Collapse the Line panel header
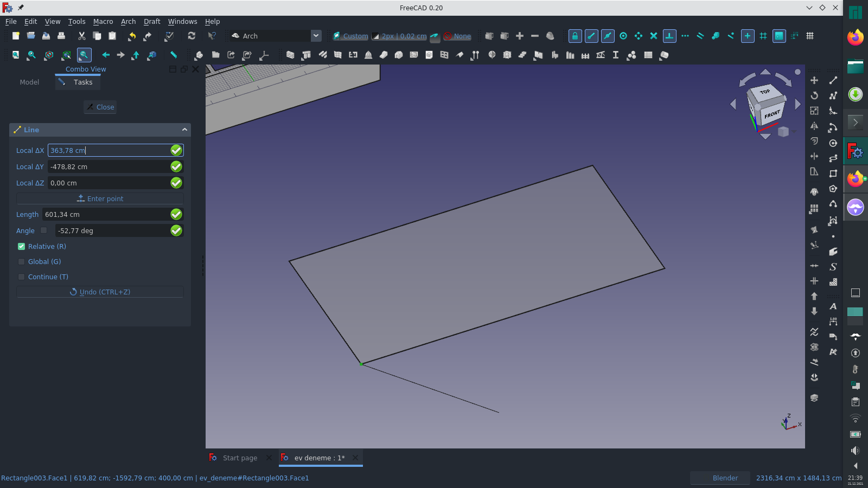The image size is (868, 488). coord(185,130)
